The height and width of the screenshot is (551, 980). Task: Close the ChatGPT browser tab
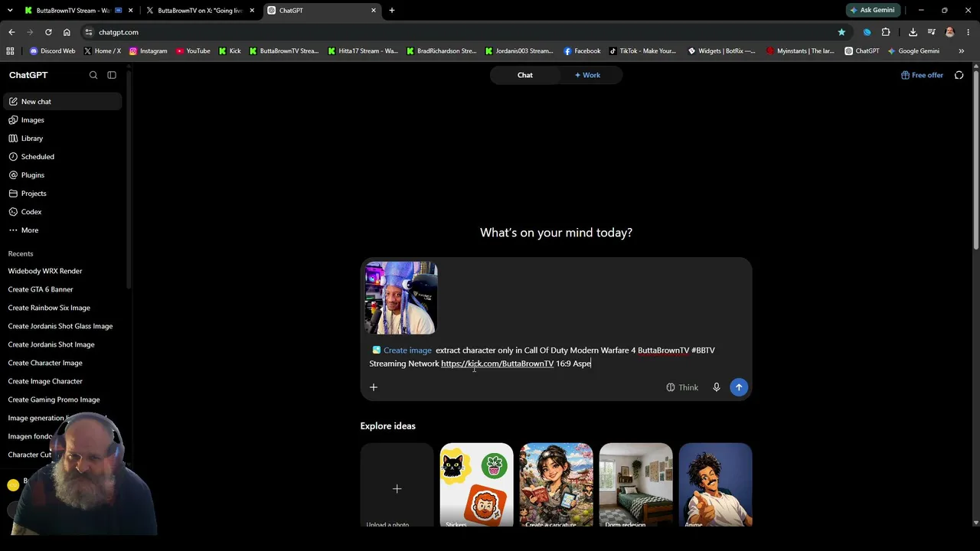tap(374, 11)
